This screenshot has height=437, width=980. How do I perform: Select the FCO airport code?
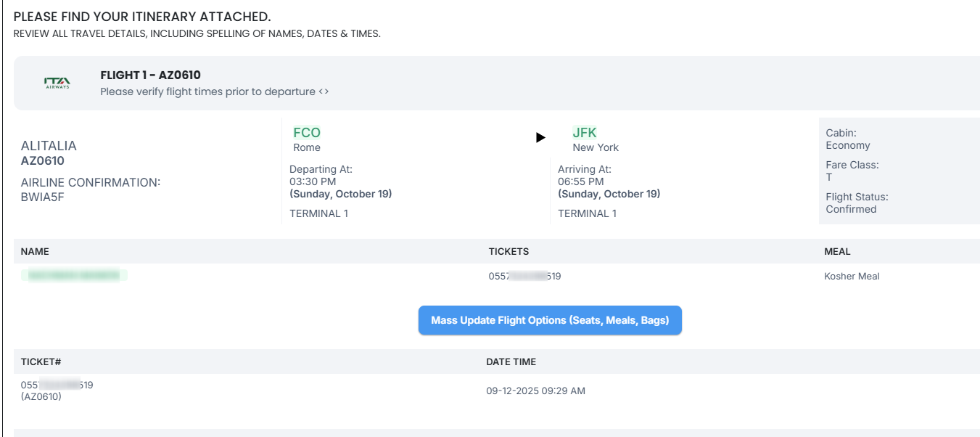pos(307,133)
